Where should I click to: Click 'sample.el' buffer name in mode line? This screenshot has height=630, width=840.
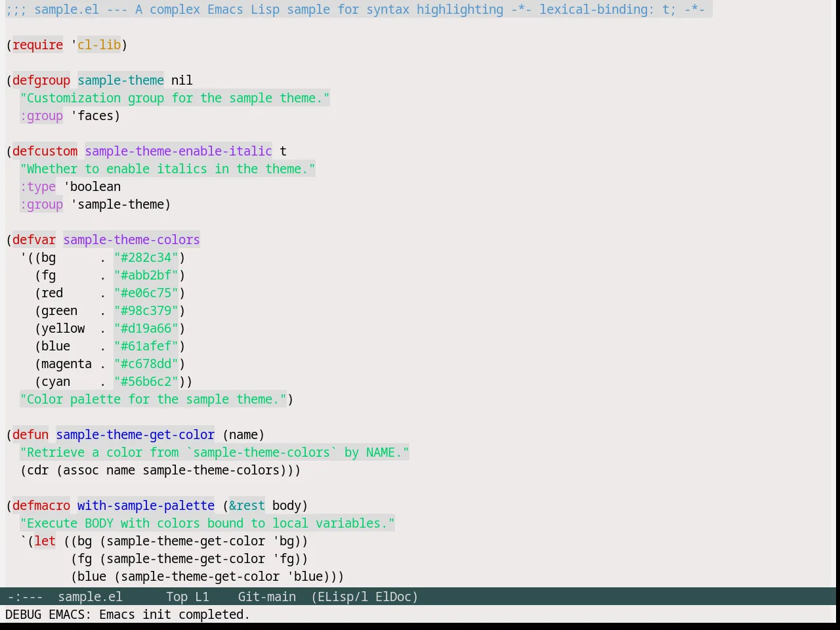(90, 597)
